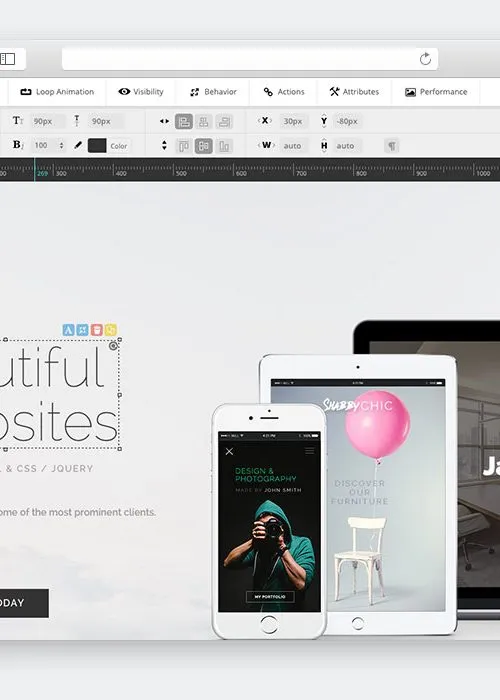Click the X position icon
Image resolution: width=500 pixels, height=700 pixels.
pos(265,121)
